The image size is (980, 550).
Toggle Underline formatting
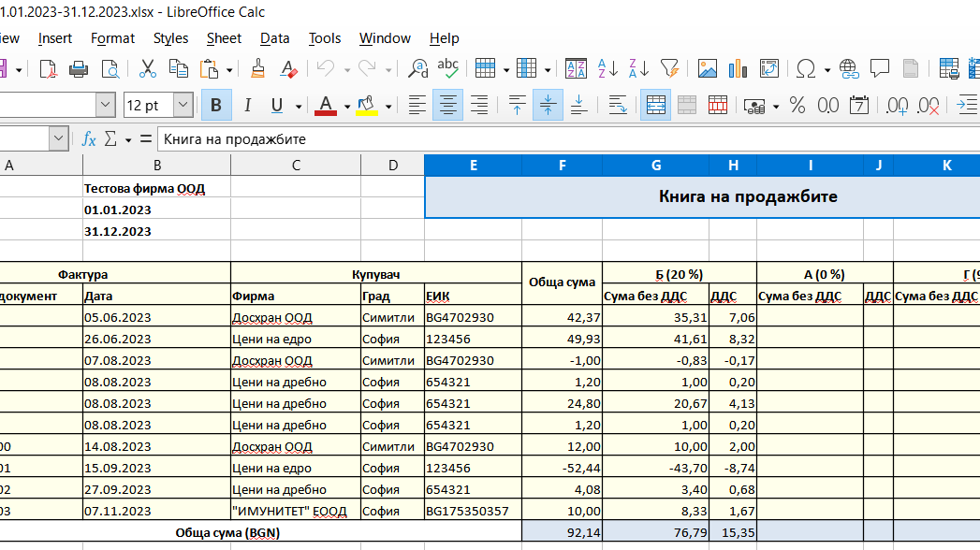coord(277,106)
